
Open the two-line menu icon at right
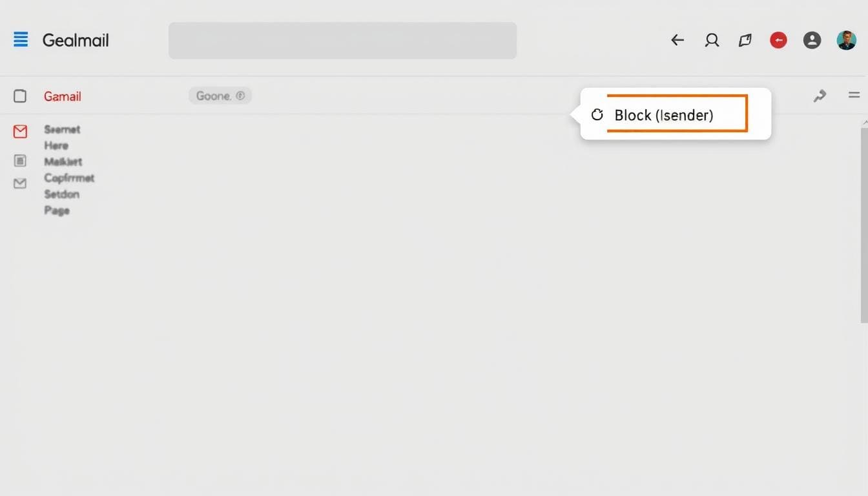click(854, 95)
